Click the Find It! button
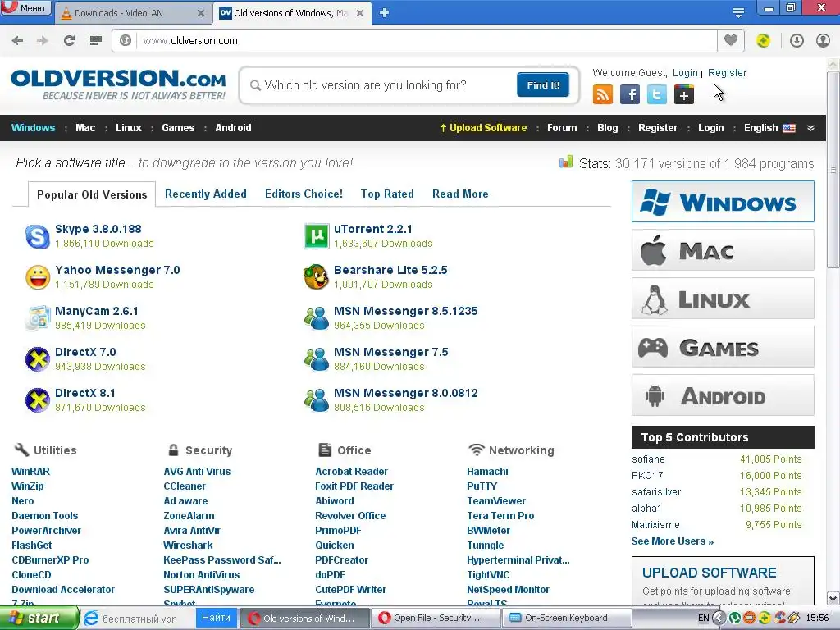 [543, 85]
